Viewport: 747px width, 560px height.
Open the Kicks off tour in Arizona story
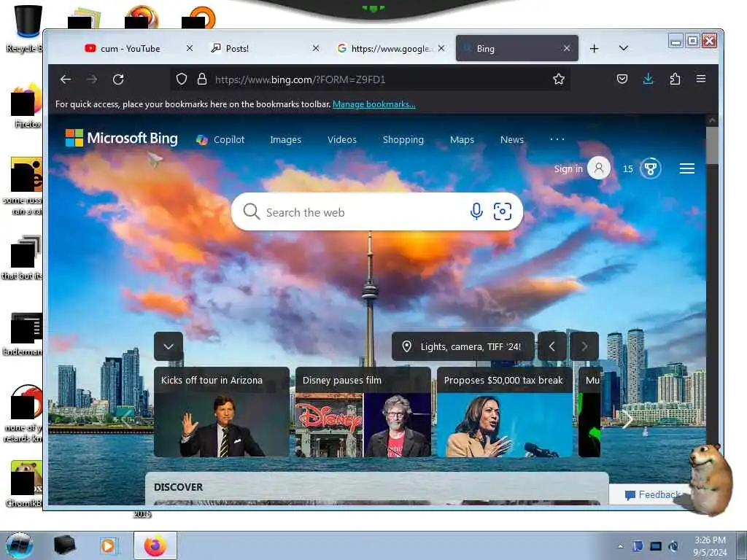(222, 412)
